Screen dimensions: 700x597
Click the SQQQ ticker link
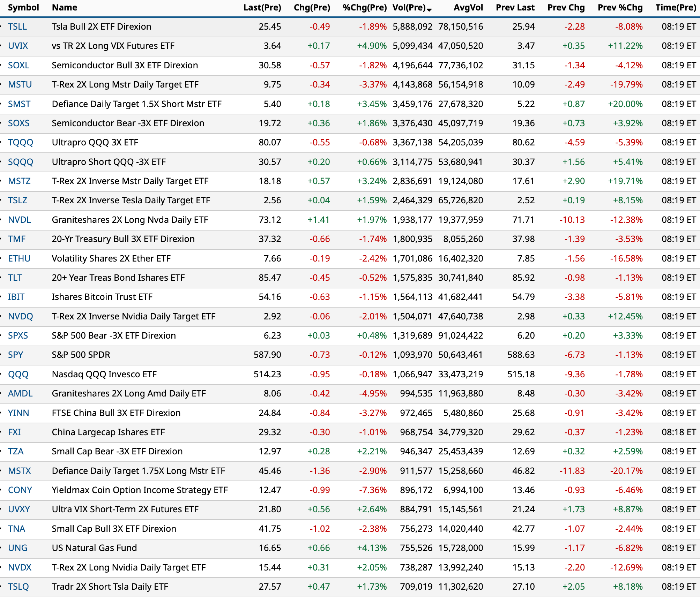pos(21,162)
